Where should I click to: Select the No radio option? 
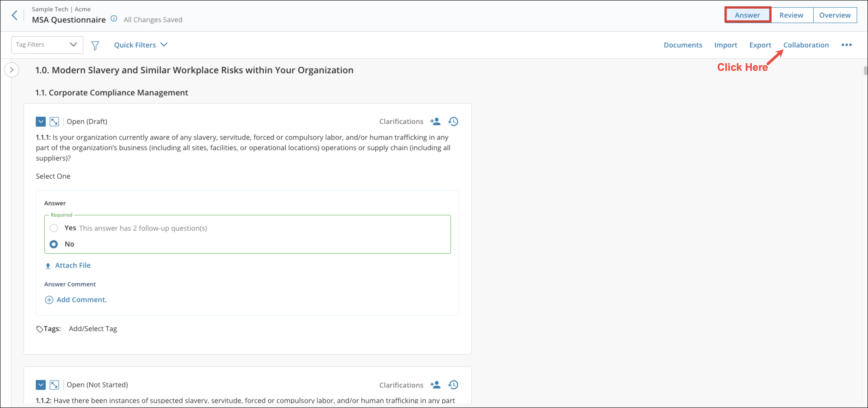coord(54,244)
